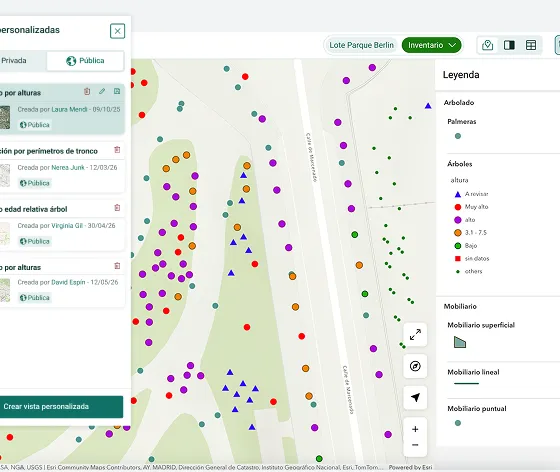Click the others small green dot symbol
Screen dimensions: 560x472
pos(458,271)
